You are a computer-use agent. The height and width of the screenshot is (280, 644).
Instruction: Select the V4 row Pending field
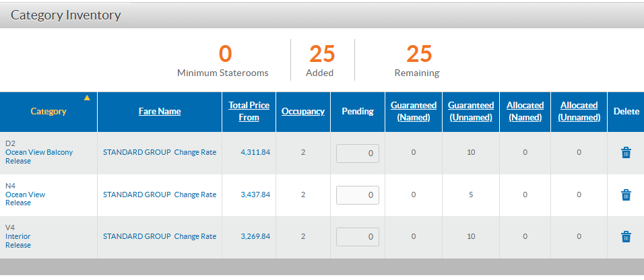(x=358, y=237)
